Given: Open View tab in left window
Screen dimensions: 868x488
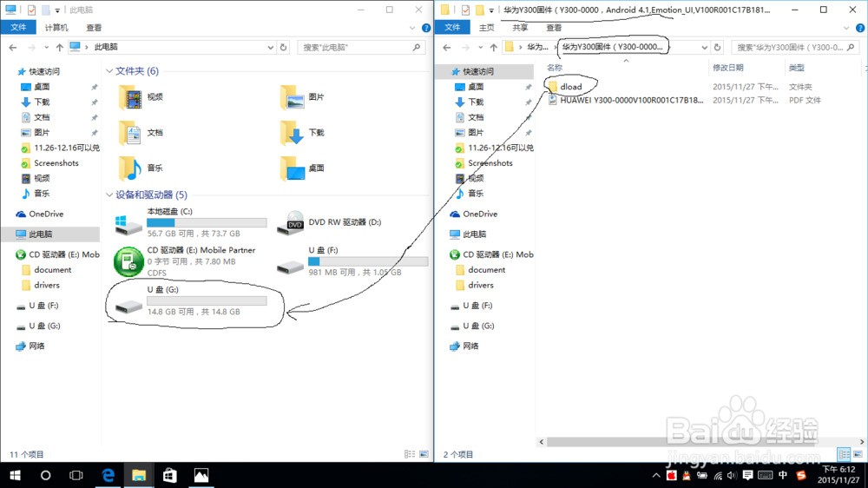Looking at the screenshot, I should click(x=94, y=28).
